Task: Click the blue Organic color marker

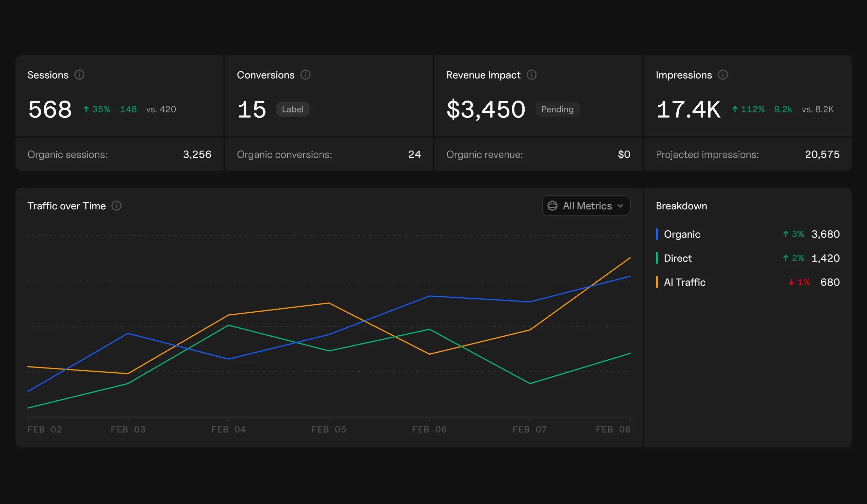Action: click(x=657, y=234)
